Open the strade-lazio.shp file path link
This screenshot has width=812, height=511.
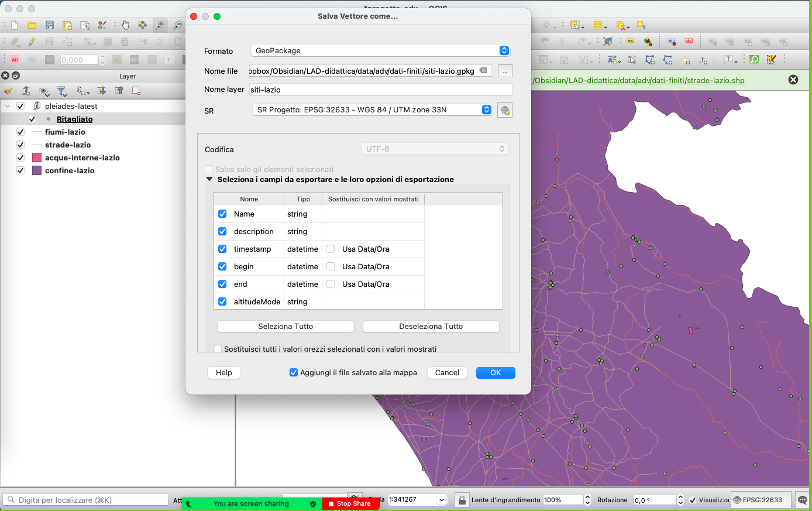639,80
